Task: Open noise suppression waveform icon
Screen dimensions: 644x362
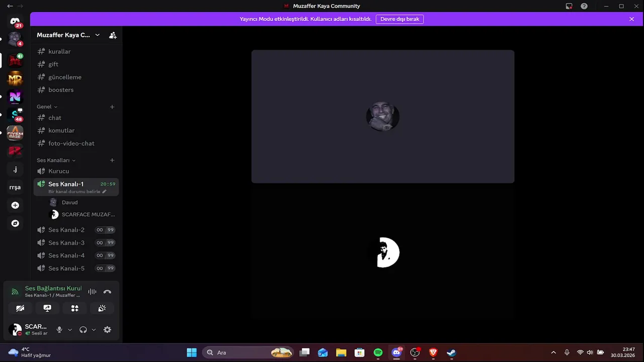Action: (92, 292)
